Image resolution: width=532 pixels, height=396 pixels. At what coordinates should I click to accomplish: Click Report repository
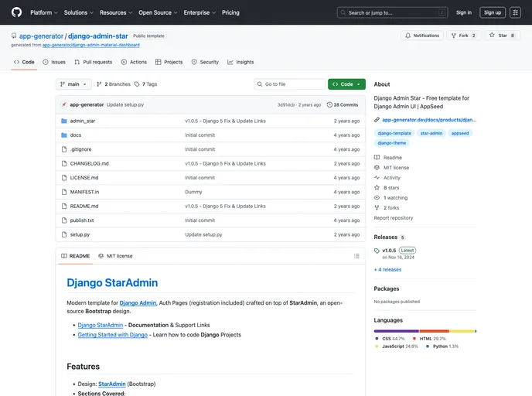394,218
